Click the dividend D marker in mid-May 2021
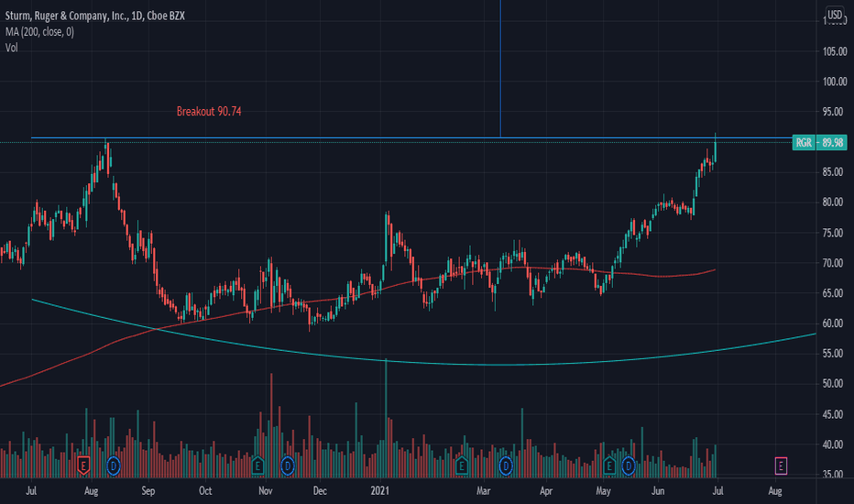This screenshot has width=854, height=504. 629,466
